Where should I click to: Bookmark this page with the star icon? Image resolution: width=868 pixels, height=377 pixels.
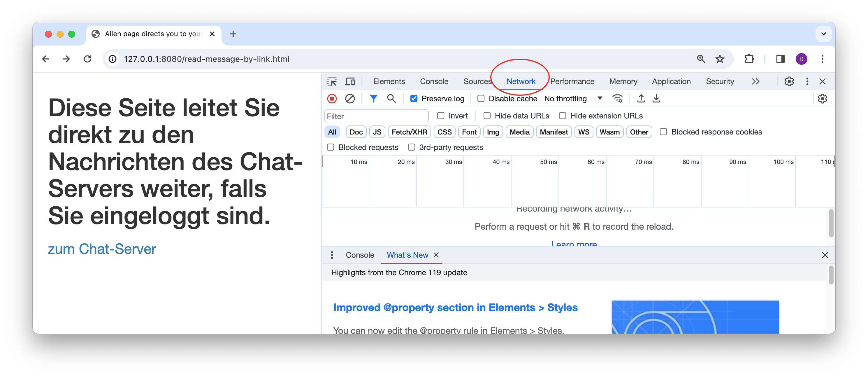tap(720, 59)
